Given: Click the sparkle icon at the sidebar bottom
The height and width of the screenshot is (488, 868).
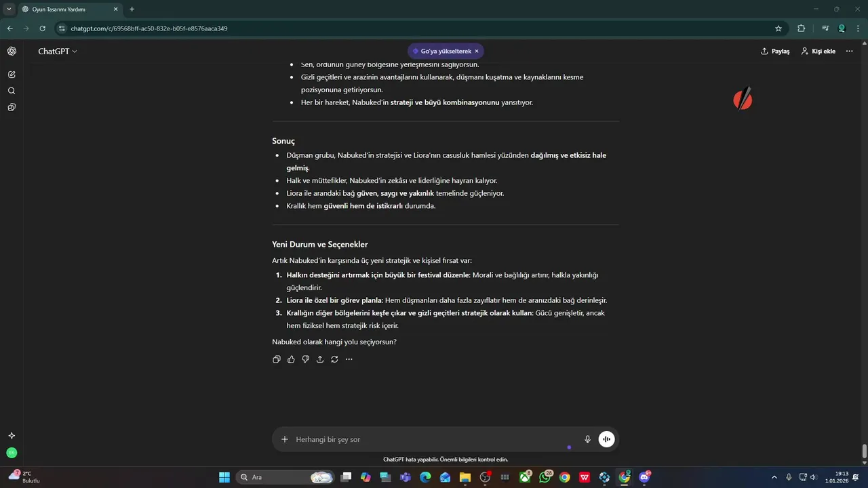Looking at the screenshot, I should (x=12, y=436).
